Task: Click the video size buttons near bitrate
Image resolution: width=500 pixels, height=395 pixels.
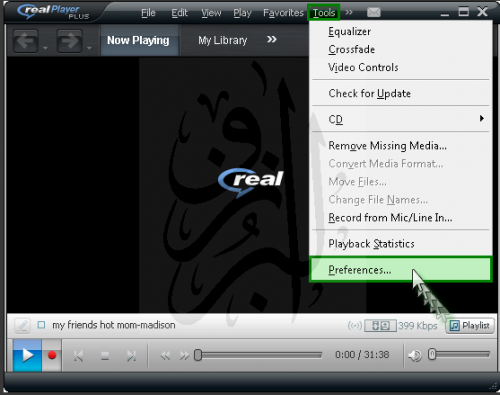Action: click(380, 325)
